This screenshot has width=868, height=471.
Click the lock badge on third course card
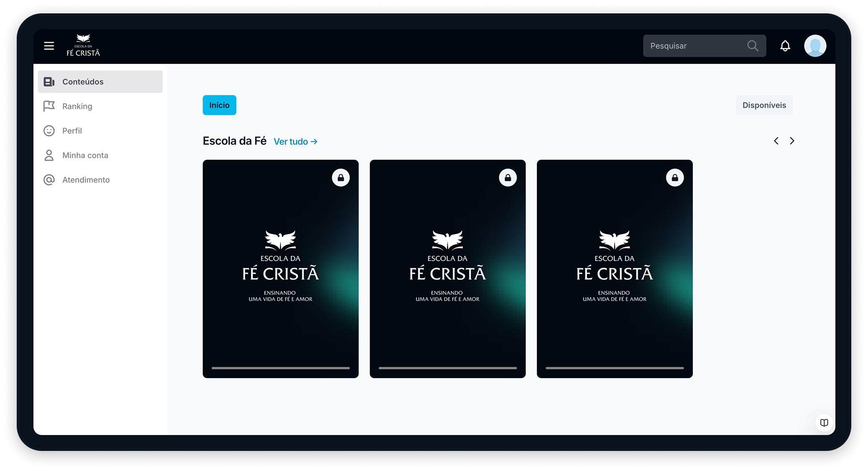675,177
